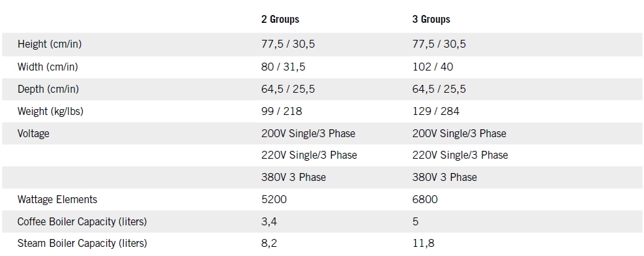Click 380V 3 Phase under 2 Groups
The image size is (644, 256).
[x=294, y=178]
